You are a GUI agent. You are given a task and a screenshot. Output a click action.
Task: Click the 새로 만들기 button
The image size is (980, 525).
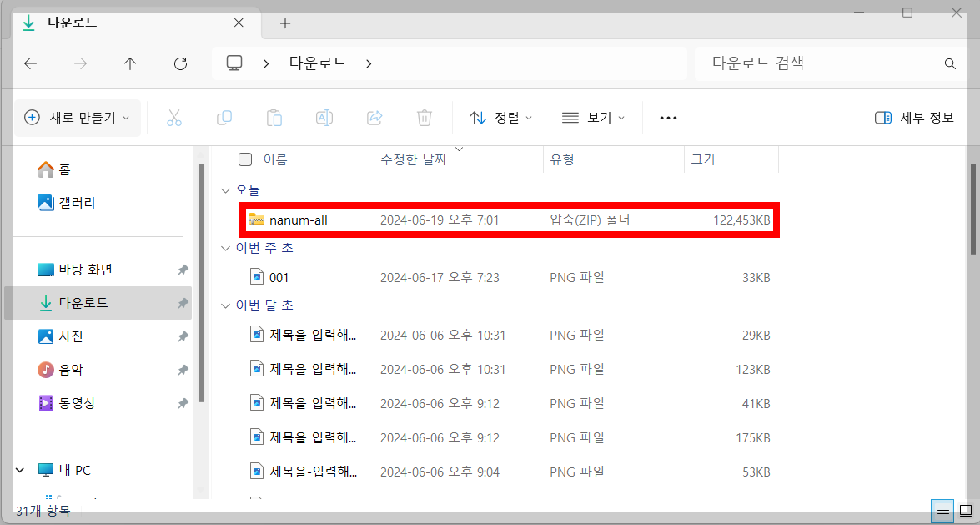point(77,118)
